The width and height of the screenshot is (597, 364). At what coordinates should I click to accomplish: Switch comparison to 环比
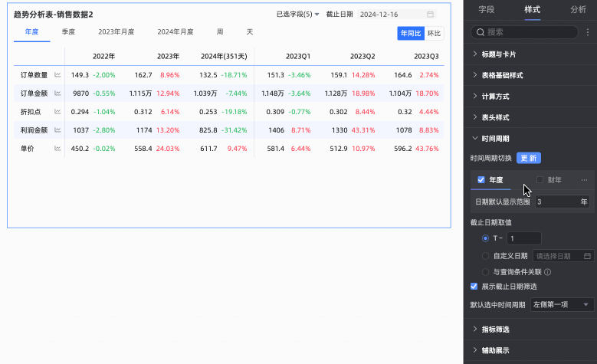(x=434, y=34)
